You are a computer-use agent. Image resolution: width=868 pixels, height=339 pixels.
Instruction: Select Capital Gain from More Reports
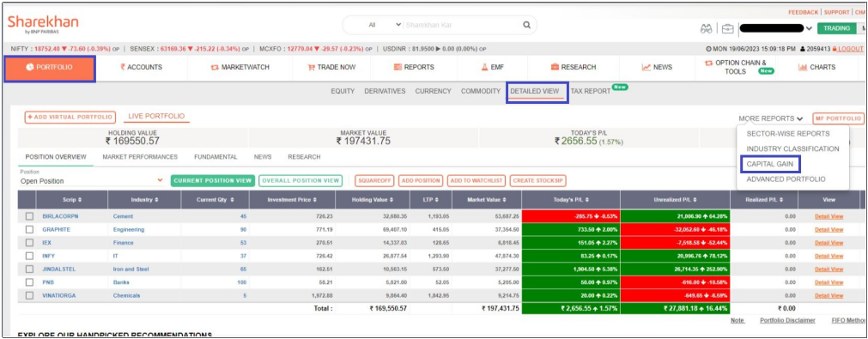(x=769, y=164)
